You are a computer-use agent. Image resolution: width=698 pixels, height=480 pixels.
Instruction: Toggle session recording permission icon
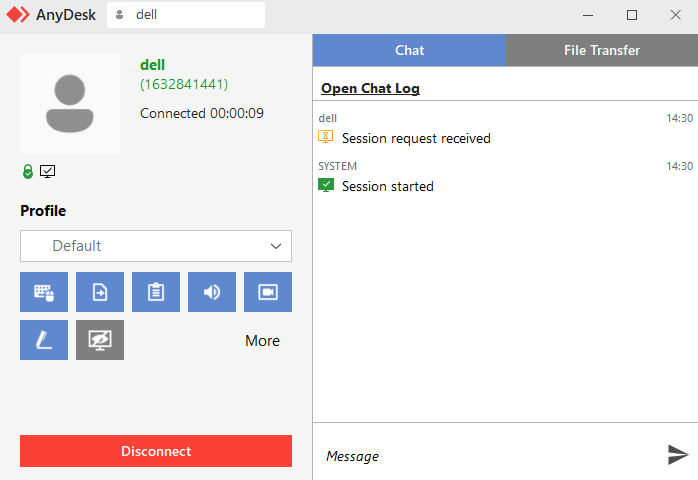[x=268, y=292]
